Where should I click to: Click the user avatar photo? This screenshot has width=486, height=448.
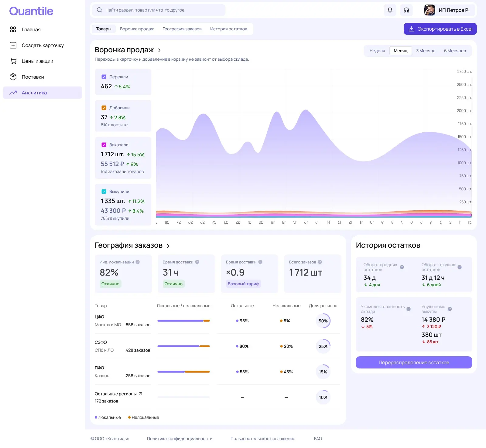pyautogui.click(x=430, y=10)
